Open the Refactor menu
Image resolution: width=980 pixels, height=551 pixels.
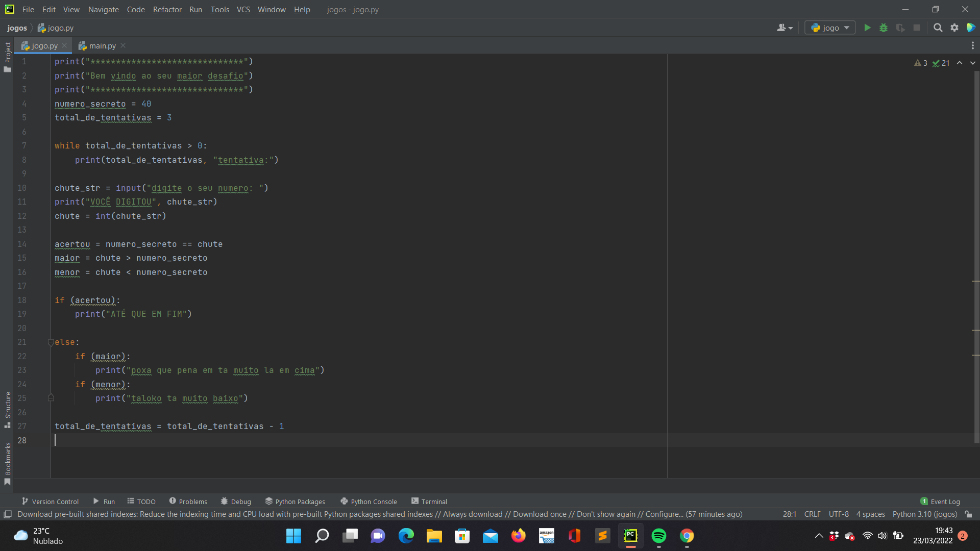pyautogui.click(x=167, y=10)
